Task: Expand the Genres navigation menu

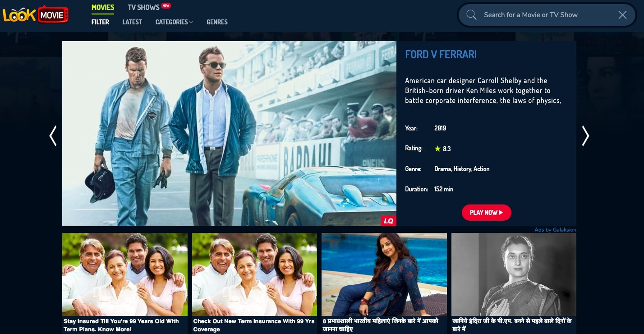Action: click(217, 22)
